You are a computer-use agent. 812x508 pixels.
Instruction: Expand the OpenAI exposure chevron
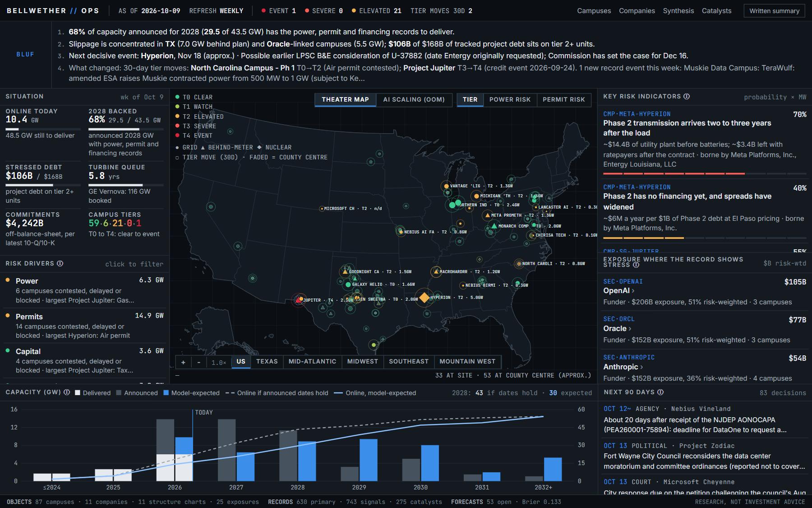[x=633, y=291]
